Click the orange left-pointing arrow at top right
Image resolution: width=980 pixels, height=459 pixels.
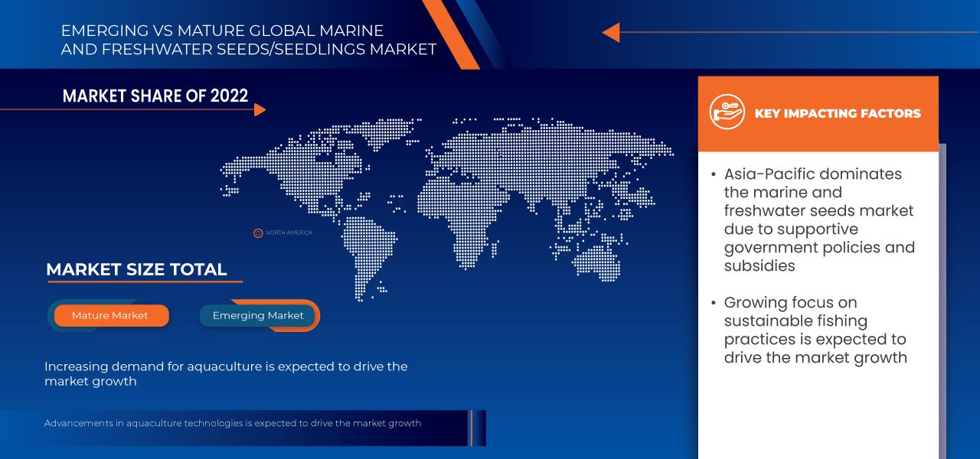point(610,32)
